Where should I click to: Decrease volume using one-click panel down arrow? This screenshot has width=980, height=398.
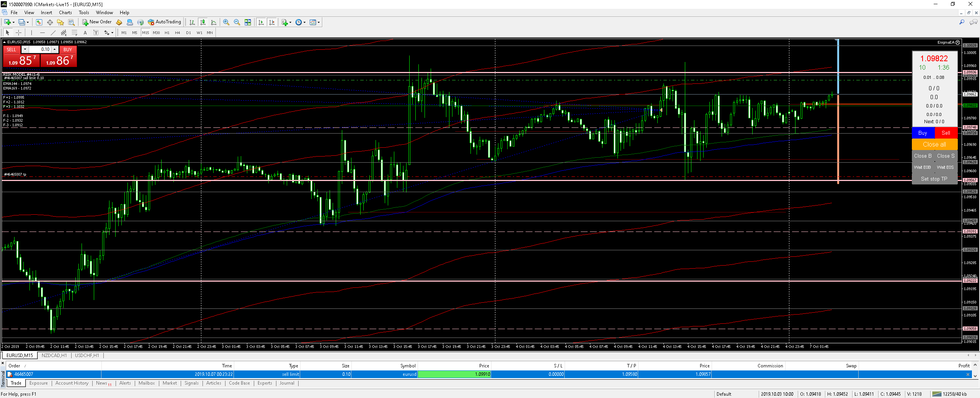point(25,49)
